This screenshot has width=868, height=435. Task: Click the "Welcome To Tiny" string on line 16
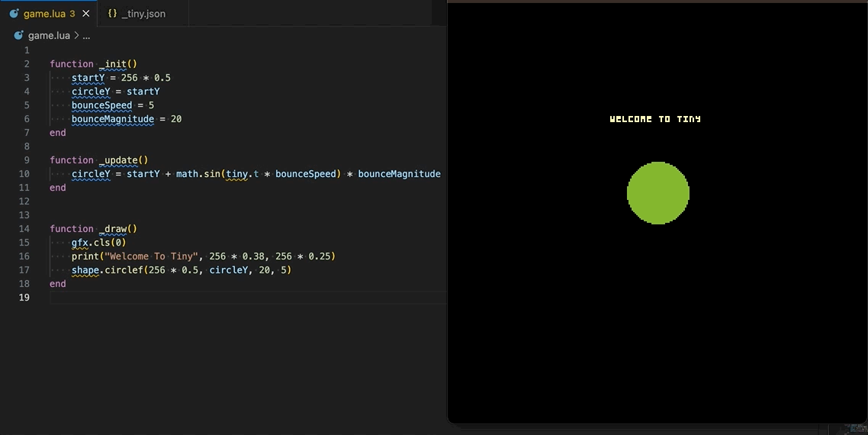tap(151, 256)
